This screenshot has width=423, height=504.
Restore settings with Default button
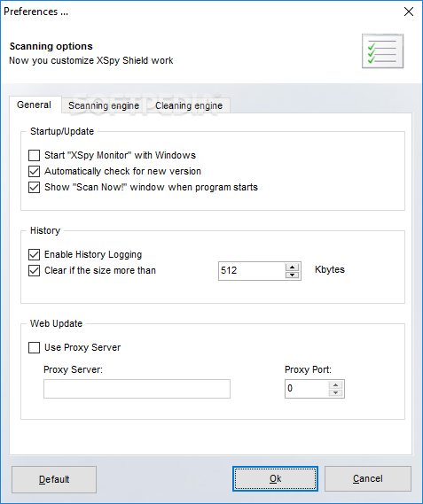pyautogui.click(x=54, y=479)
